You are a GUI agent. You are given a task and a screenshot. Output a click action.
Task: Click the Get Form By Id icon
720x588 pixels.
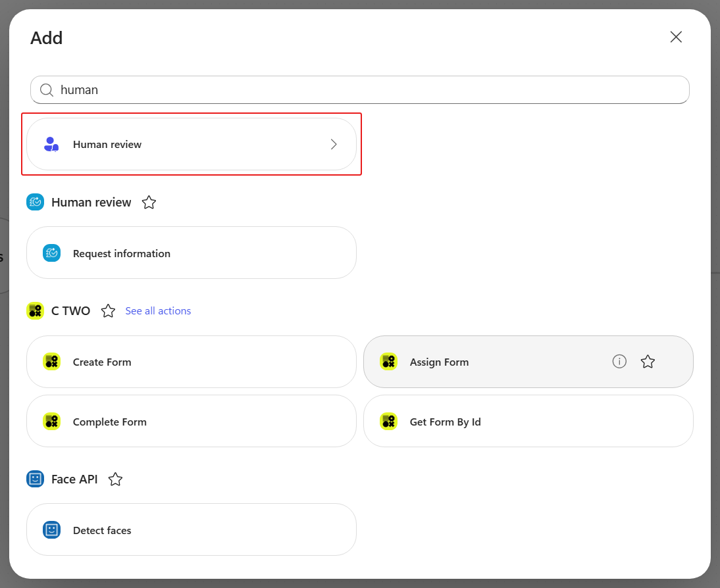point(388,421)
